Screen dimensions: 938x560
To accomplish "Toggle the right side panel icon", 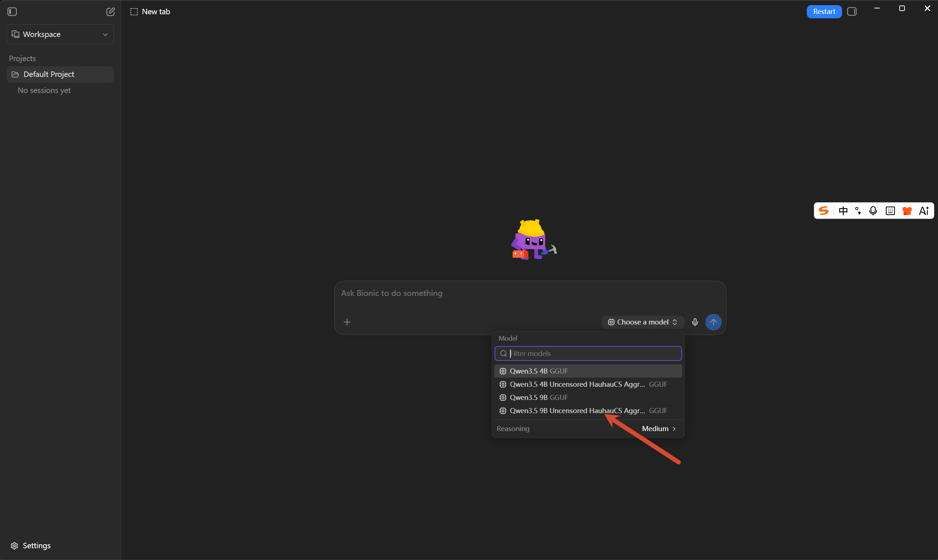I will 852,12.
